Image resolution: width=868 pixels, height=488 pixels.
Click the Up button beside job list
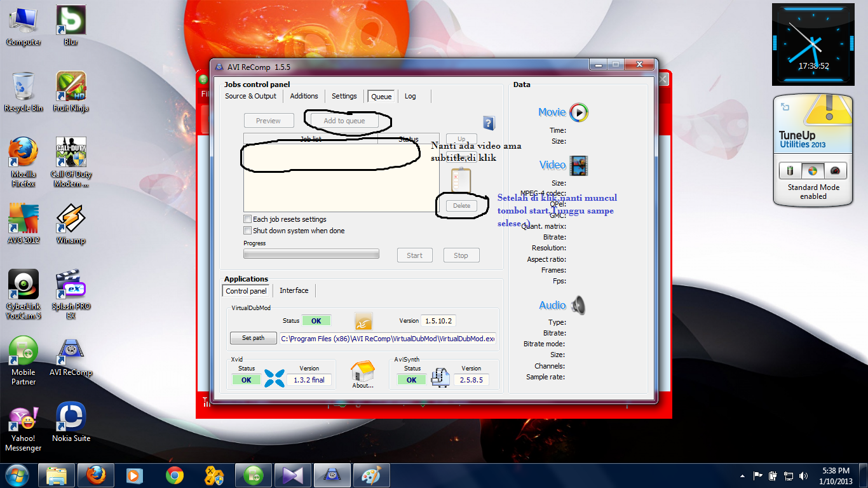pyautogui.click(x=461, y=139)
